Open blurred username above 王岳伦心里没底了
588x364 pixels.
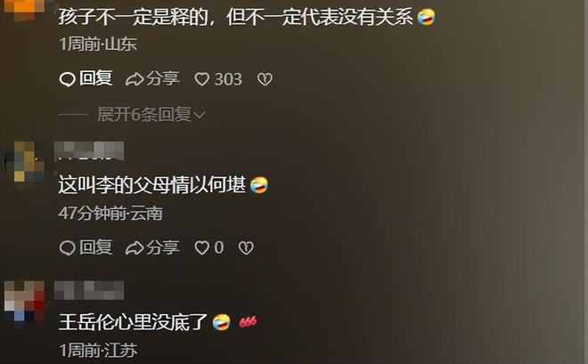click(x=89, y=290)
